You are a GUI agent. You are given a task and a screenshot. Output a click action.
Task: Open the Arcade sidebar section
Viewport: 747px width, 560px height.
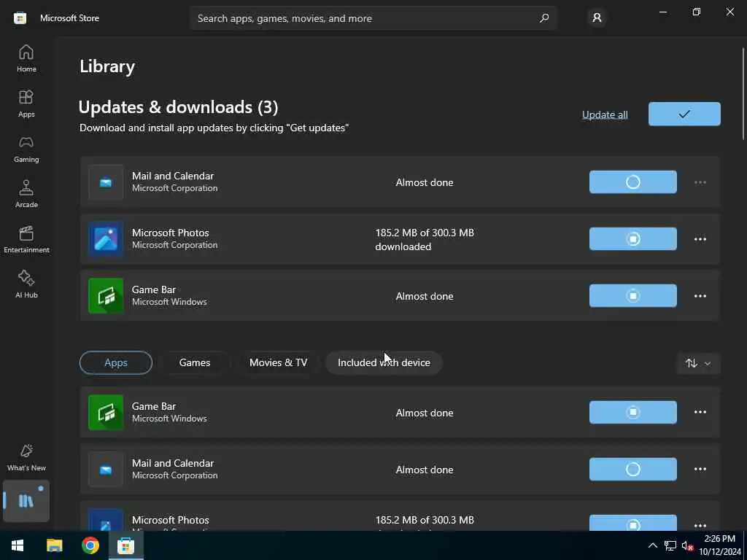26,194
